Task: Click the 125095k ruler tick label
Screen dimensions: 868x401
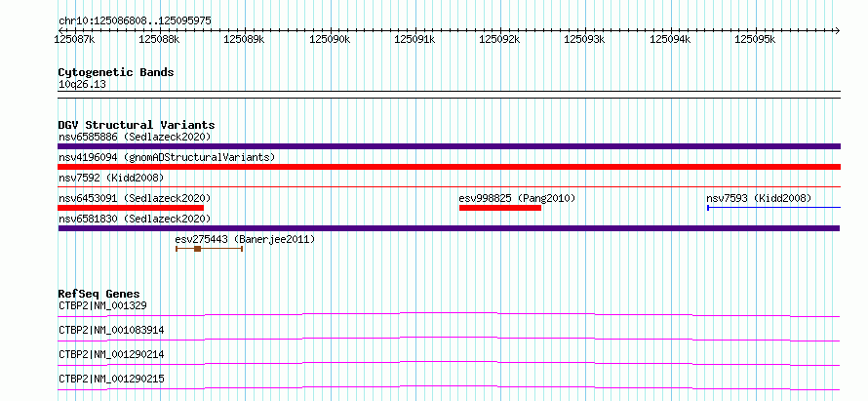Action: coord(756,39)
